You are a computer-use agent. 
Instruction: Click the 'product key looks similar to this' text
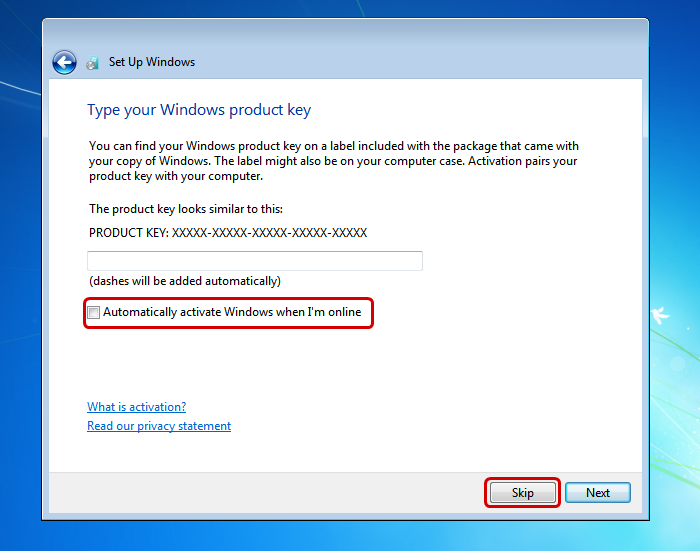coord(186,209)
